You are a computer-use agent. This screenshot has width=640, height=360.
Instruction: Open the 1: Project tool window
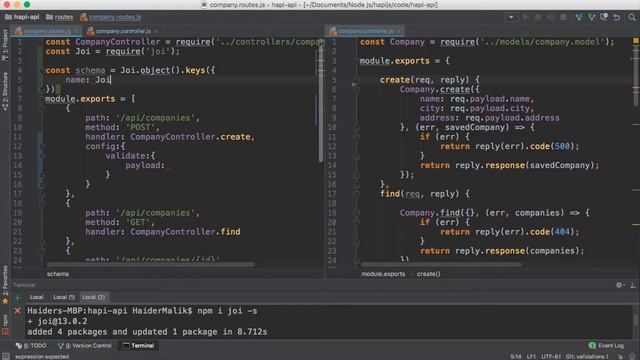click(x=5, y=45)
